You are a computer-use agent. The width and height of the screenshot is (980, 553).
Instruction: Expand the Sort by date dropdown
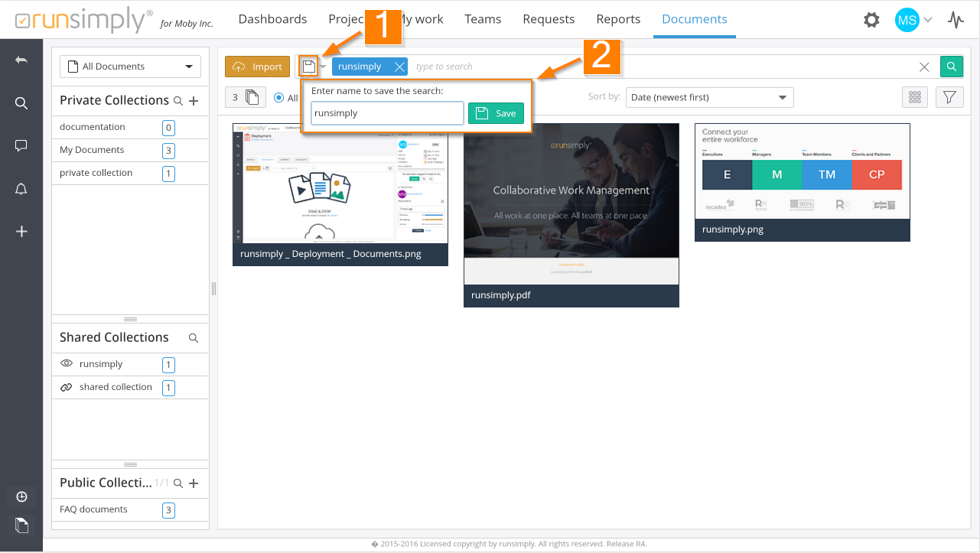(709, 97)
